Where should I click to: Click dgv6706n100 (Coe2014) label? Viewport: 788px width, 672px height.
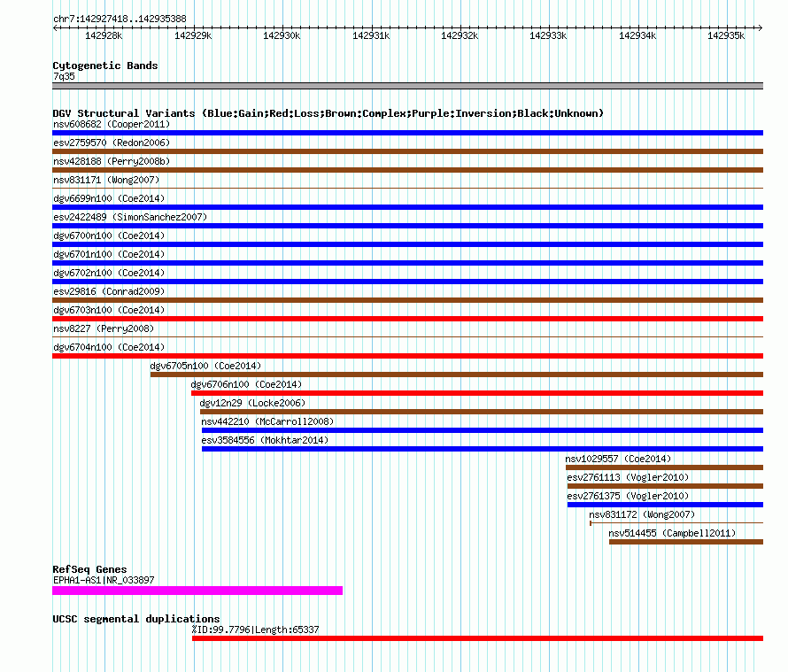pos(246,384)
